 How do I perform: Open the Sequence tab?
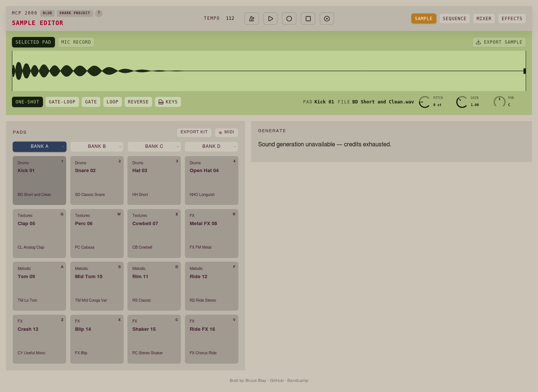click(455, 19)
